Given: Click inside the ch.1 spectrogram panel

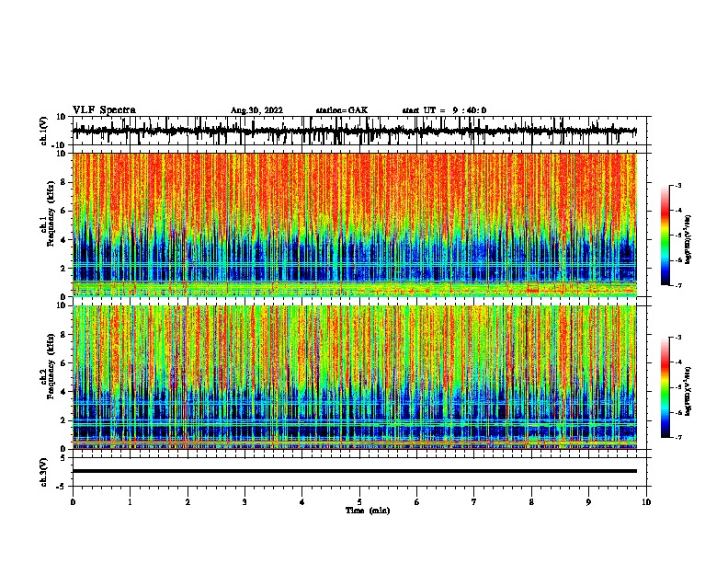Looking at the screenshot, I should tap(355, 224).
